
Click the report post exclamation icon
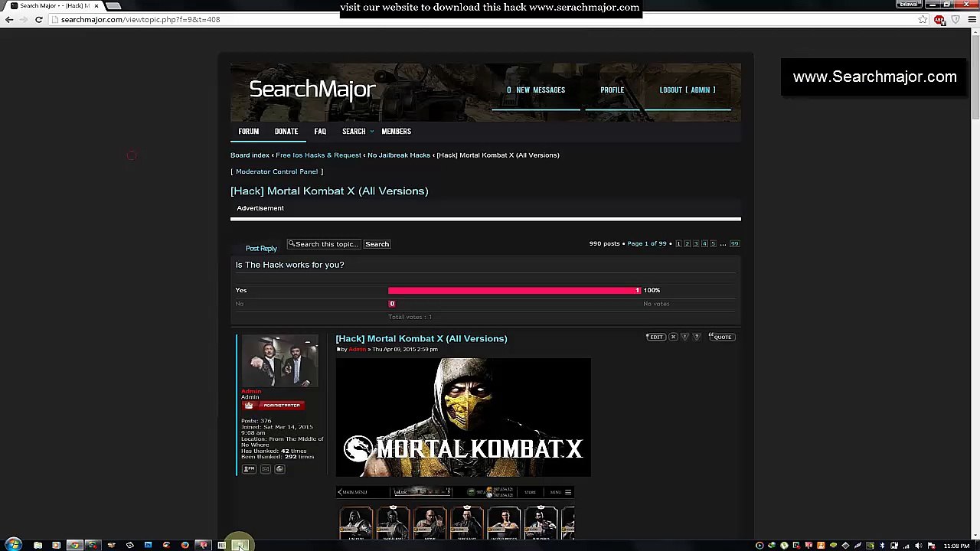tap(685, 337)
